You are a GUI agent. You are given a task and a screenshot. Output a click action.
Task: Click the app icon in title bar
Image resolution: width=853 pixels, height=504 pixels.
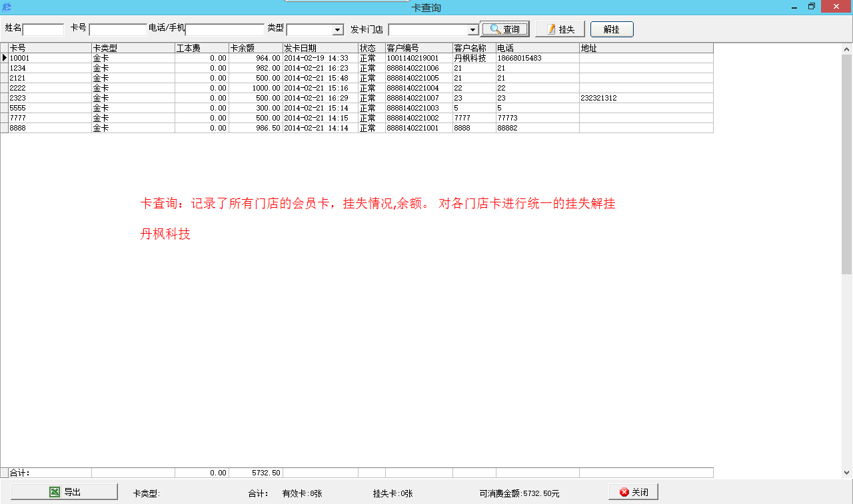[7, 7]
